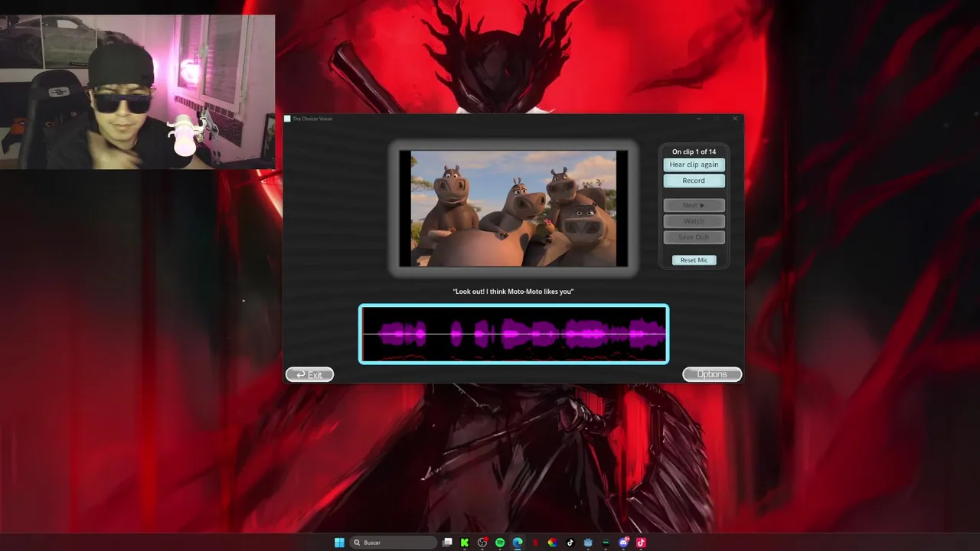The height and width of the screenshot is (551, 980).
Task: Open the multicolor wheel taskbar icon
Action: pyautogui.click(x=552, y=543)
